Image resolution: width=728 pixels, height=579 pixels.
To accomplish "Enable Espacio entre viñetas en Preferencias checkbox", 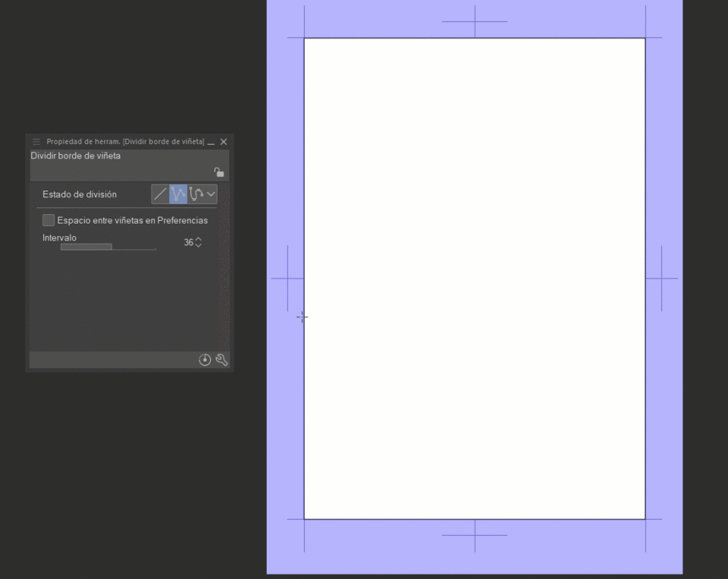I will point(49,220).
